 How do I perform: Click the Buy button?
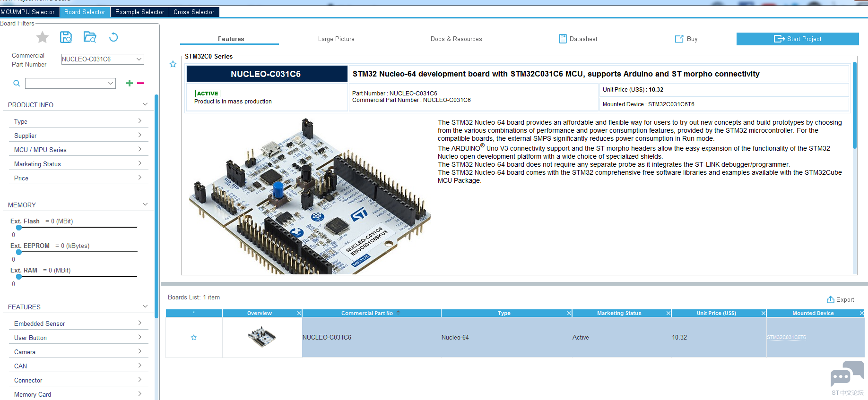[x=686, y=39]
